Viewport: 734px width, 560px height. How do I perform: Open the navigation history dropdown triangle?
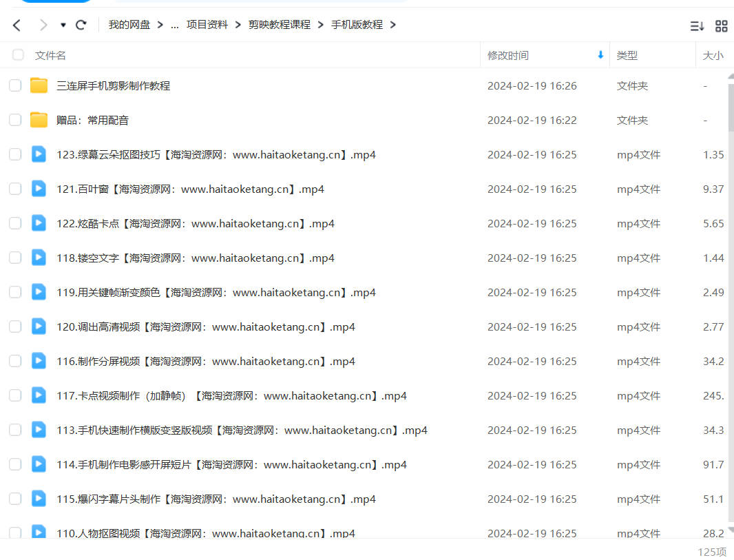pyautogui.click(x=63, y=25)
